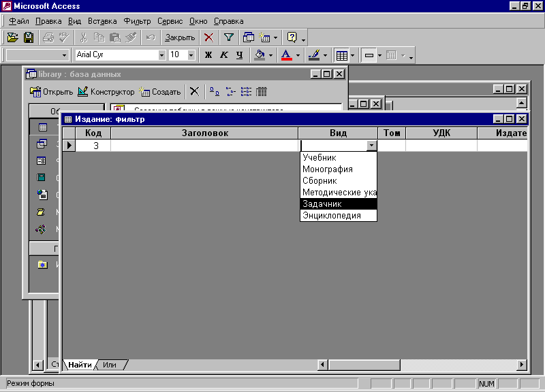Open the Вид menu in menu bar
The height and width of the screenshot is (392, 545).
[x=74, y=21]
